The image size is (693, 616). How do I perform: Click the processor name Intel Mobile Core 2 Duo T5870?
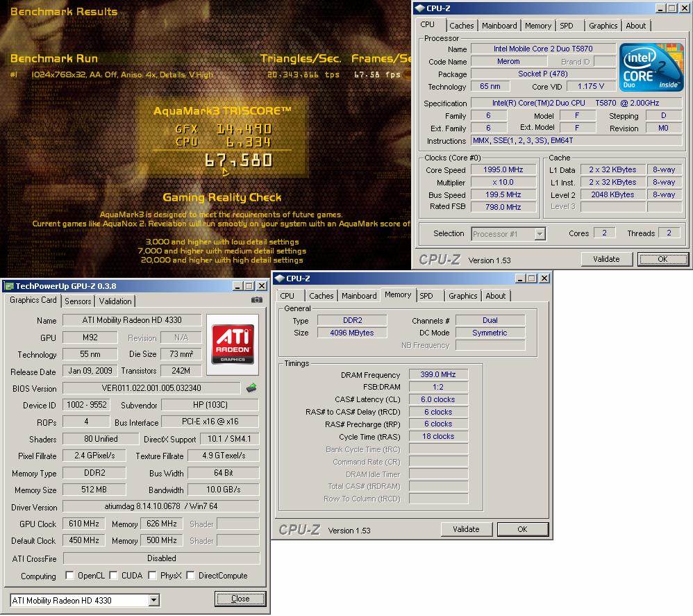click(543, 49)
